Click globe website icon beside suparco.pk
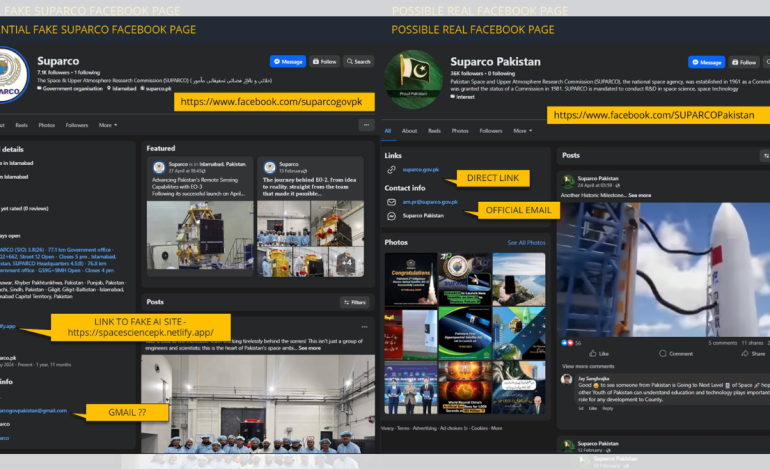 click(x=142, y=88)
